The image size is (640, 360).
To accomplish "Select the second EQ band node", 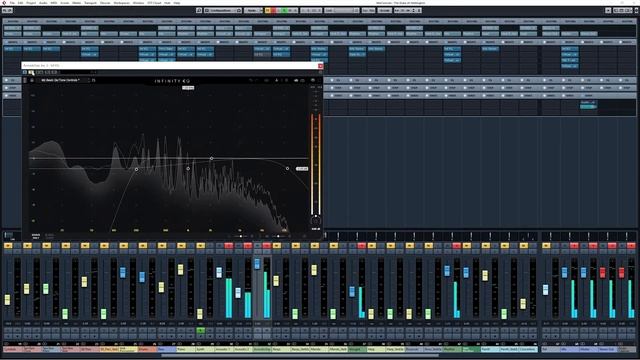I will [x=188, y=168].
